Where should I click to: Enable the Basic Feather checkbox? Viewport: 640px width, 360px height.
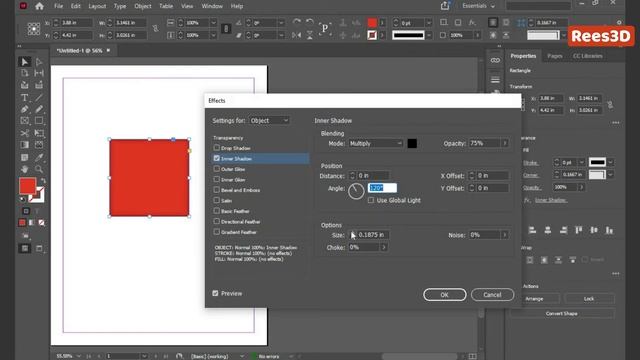click(217, 211)
